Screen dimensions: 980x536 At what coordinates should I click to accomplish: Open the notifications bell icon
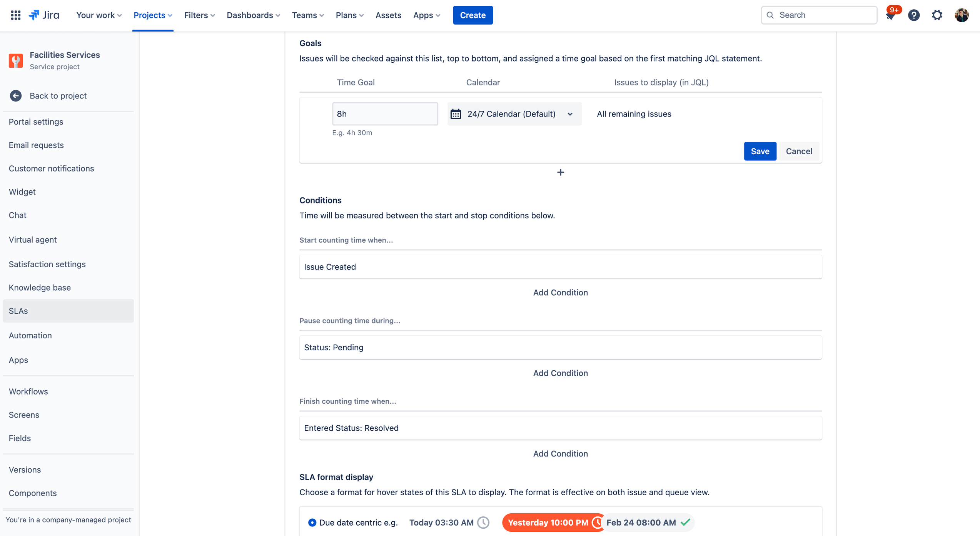(x=892, y=15)
